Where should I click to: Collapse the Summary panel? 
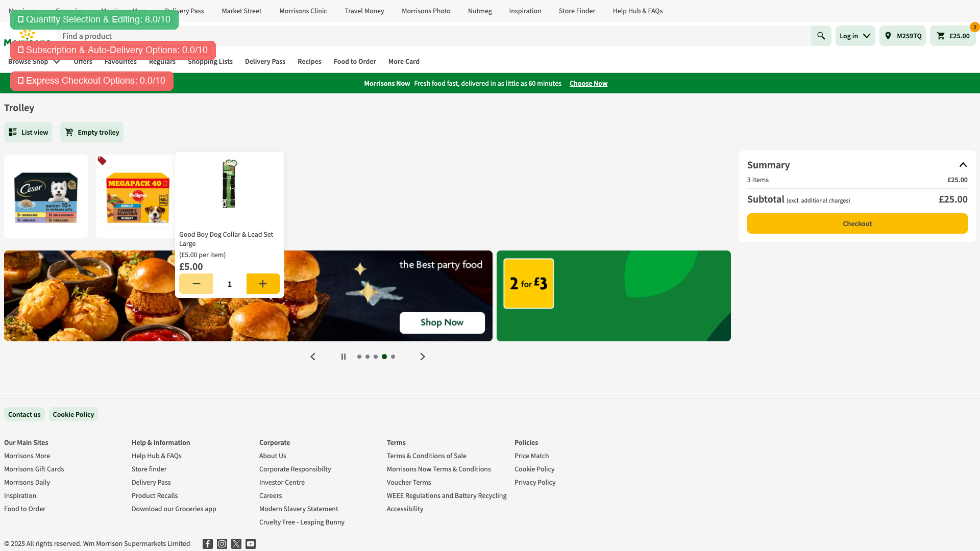pyautogui.click(x=963, y=165)
